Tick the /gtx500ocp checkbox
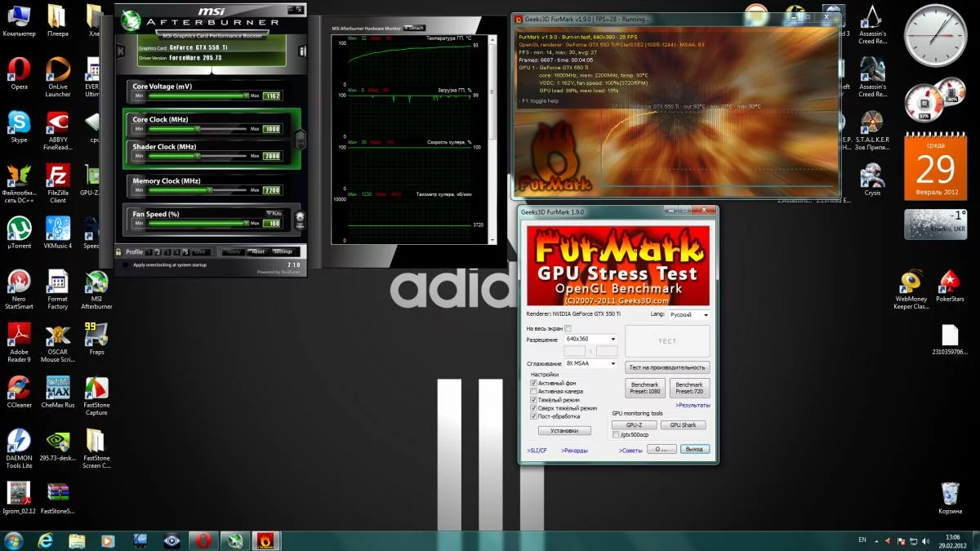This screenshot has height=551, width=980. click(616, 435)
